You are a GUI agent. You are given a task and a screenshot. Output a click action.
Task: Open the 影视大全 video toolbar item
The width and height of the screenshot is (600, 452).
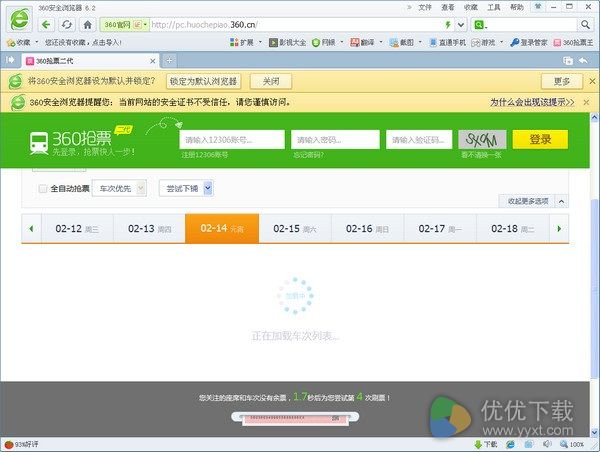click(x=287, y=42)
